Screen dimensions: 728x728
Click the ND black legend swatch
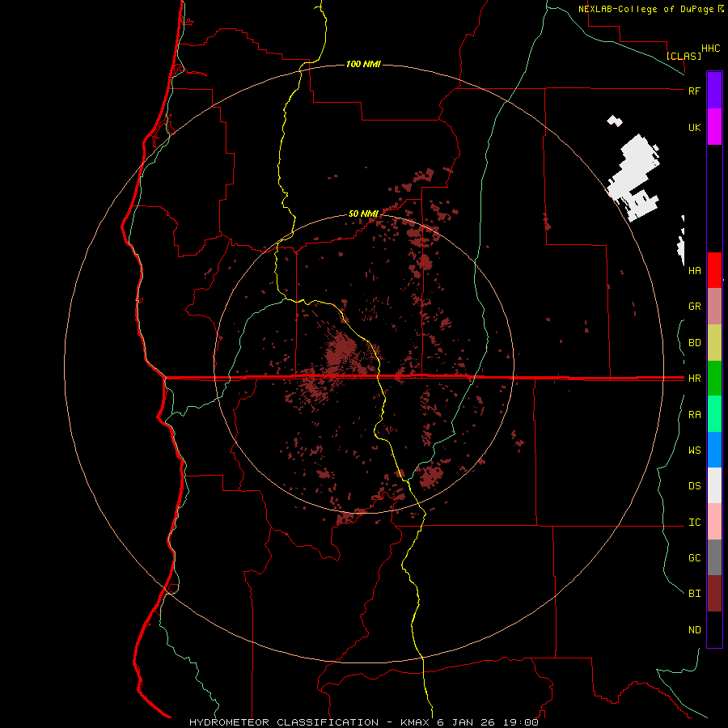click(x=714, y=629)
